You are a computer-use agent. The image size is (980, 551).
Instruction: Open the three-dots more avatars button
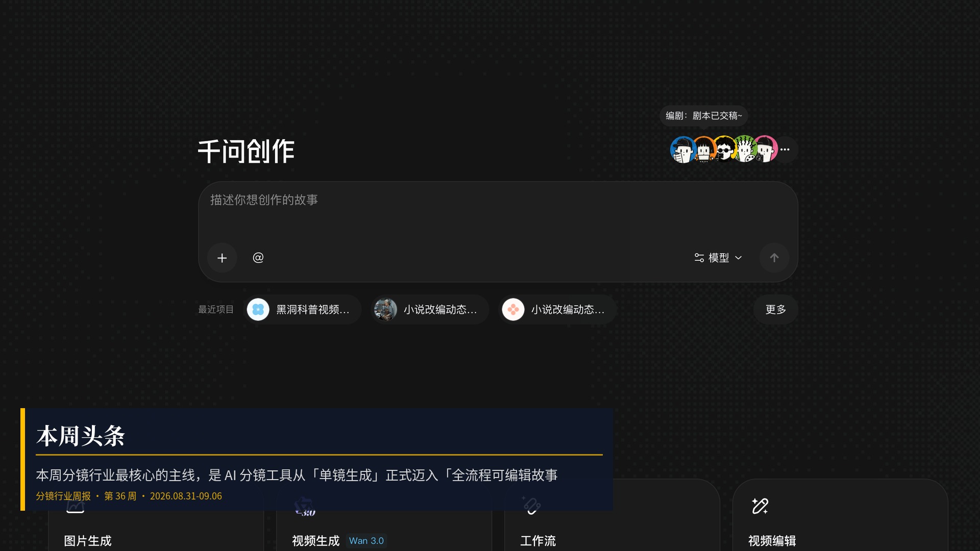click(x=786, y=149)
